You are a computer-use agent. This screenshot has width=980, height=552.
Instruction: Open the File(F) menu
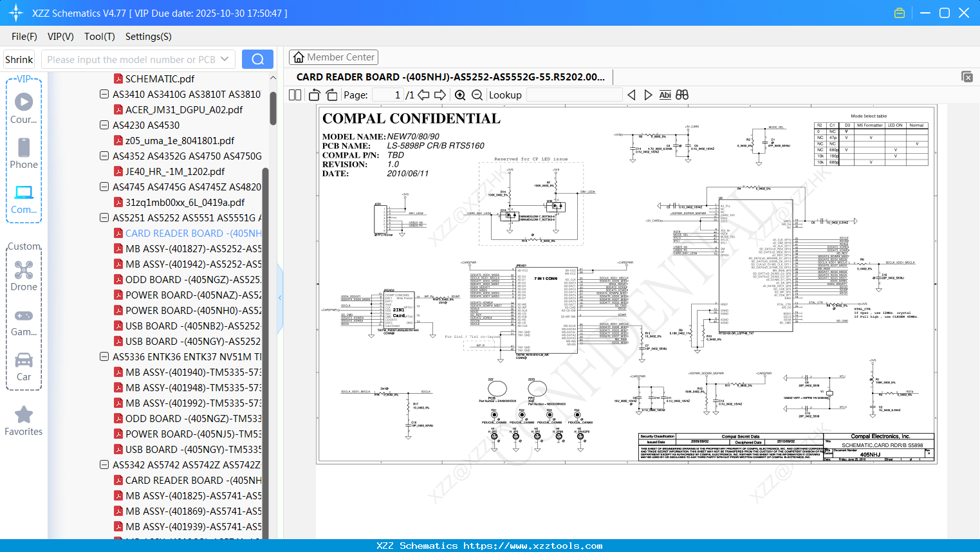(x=24, y=37)
